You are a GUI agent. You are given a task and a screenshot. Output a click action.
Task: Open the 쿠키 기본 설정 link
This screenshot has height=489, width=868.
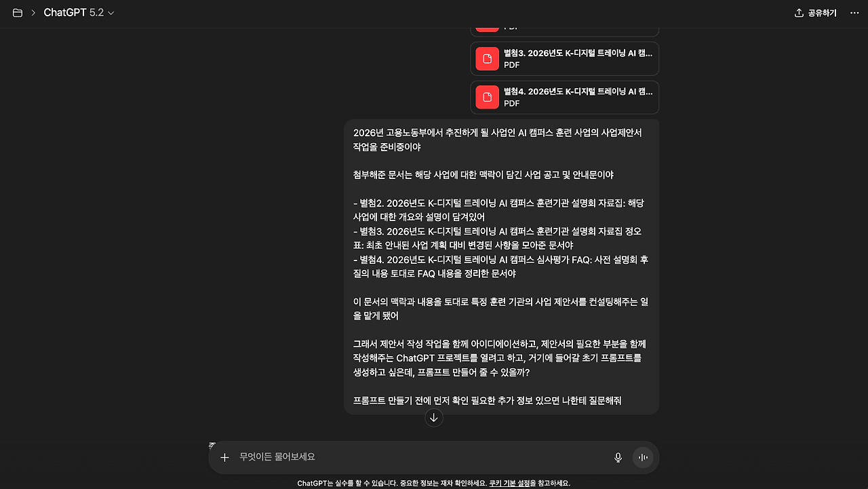tap(512, 484)
